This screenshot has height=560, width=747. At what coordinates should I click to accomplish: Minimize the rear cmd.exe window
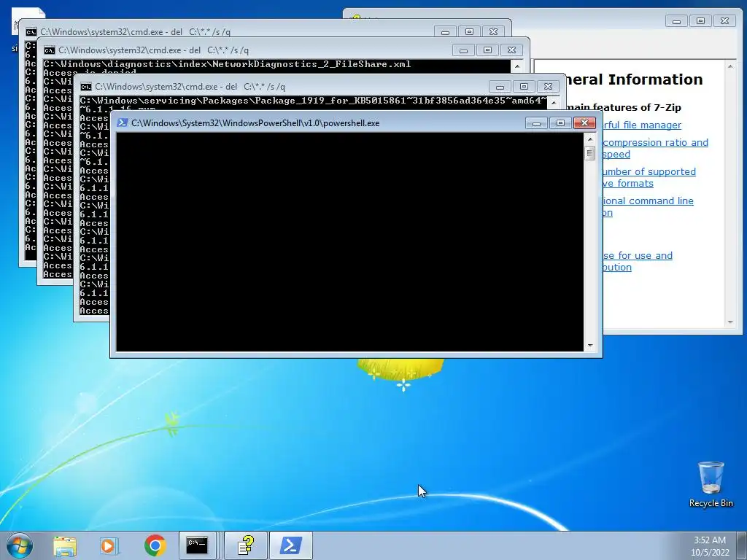click(445, 32)
